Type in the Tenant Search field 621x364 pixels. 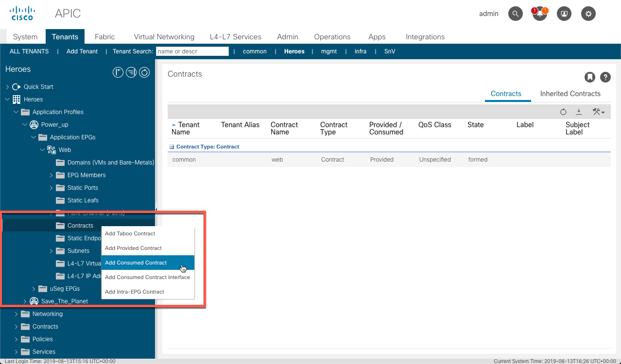tap(192, 51)
